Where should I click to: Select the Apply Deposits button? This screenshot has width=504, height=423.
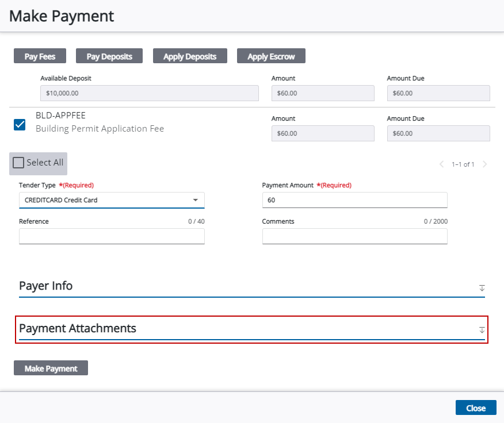[x=190, y=56]
